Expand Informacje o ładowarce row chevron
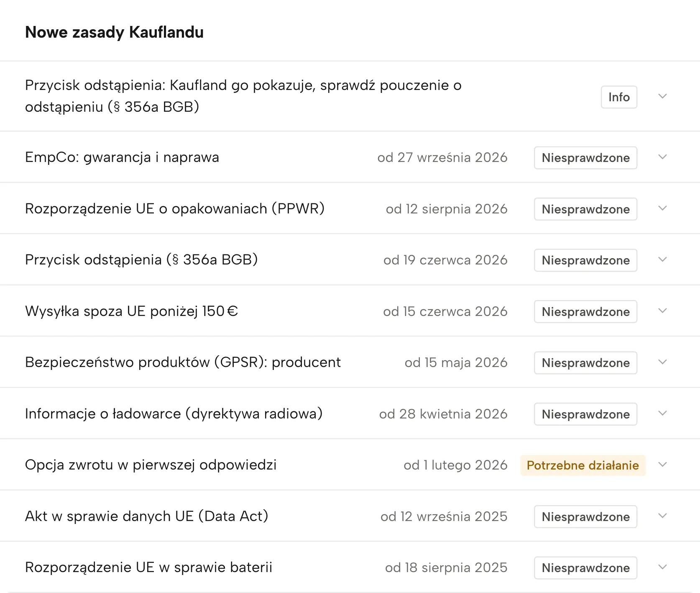The width and height of the screenshot is (700, 593). point(662,413)
